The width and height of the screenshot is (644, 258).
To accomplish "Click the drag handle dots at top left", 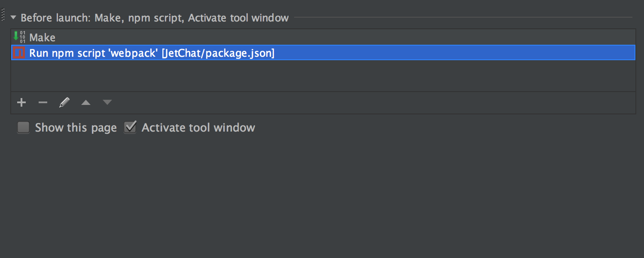I will tap(2, 15).
